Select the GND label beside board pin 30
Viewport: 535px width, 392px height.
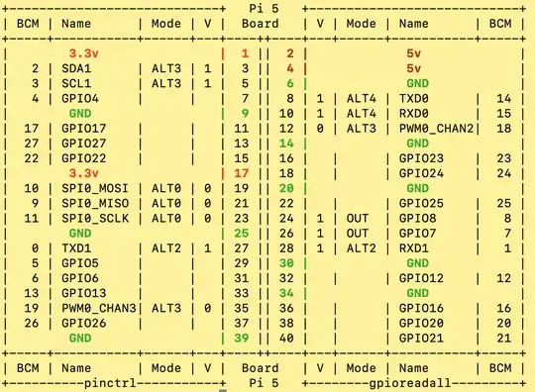(418, 263)
